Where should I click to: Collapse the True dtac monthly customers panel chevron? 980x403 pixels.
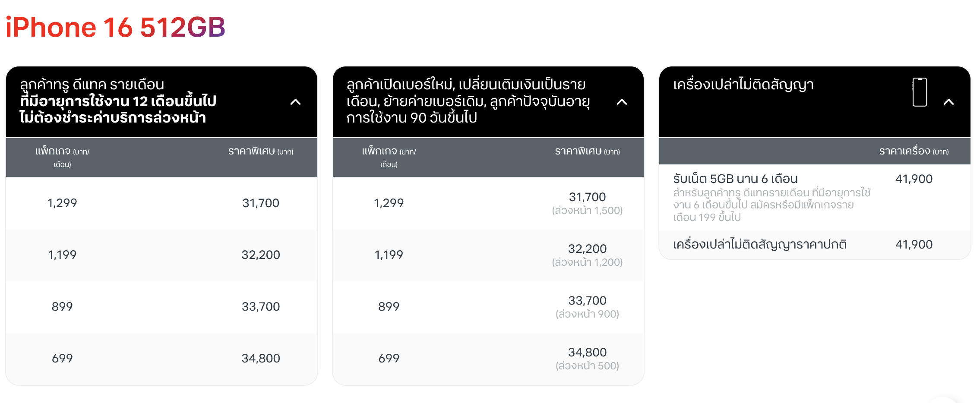pyautogui.click(x=295, y=102)
